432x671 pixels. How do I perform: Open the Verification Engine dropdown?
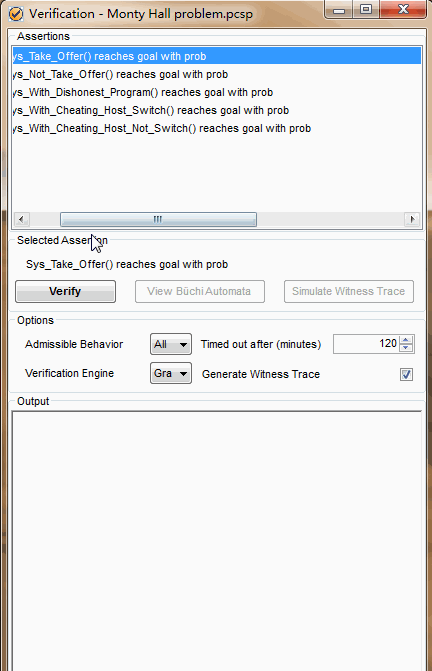[x=171, y=374]
